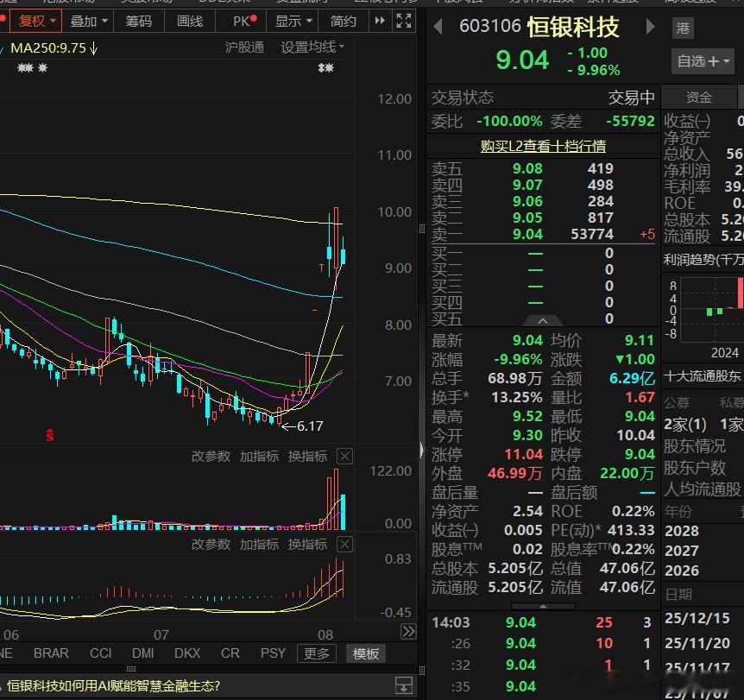Collapse order book with the up chevron

pos(543,321)
